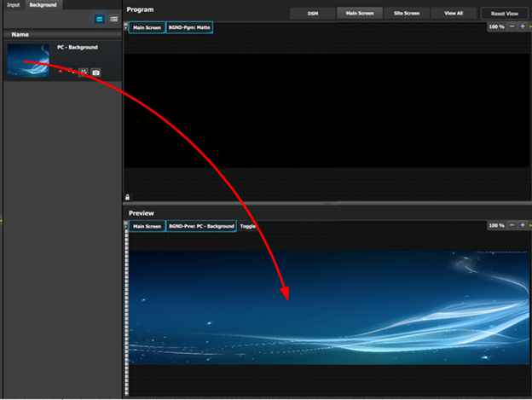Select the Main Screen destination tab at top
The width and height of the screenshot is (532, 400).
(x=360, y=14)
